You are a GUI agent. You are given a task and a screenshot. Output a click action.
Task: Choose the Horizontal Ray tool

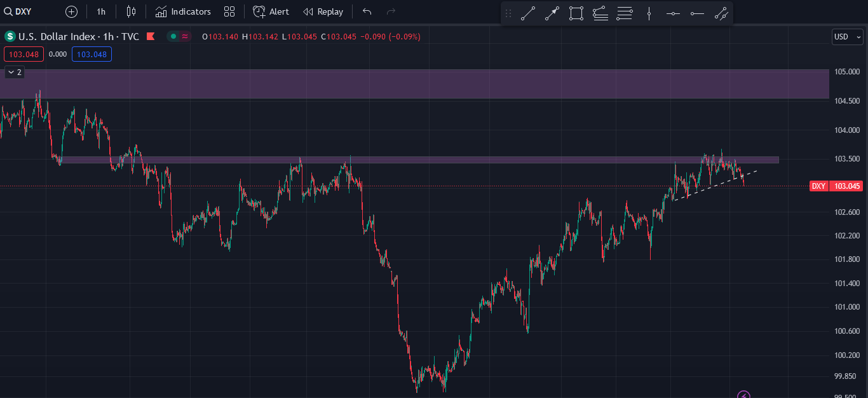697,13
